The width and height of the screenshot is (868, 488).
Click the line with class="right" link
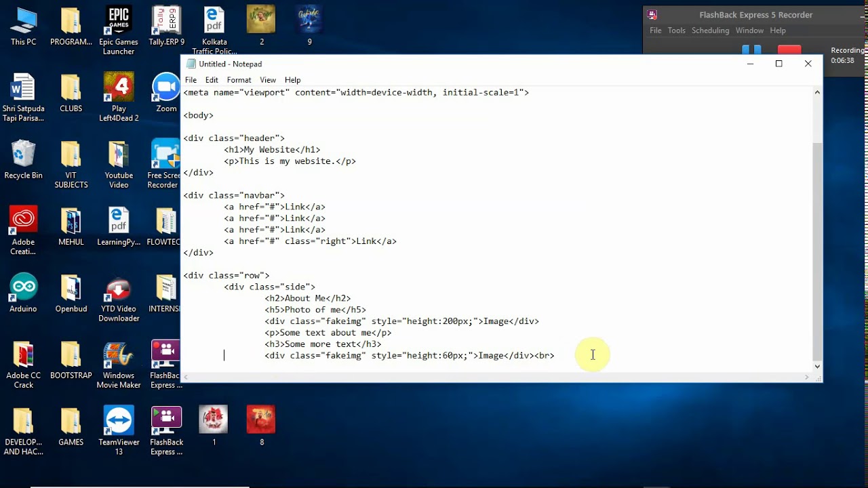pyautogui.click(x=310, y=241)
